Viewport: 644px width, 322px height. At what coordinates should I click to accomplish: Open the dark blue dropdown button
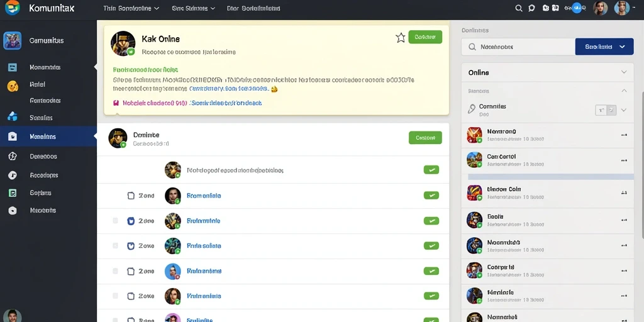pos(604,47)
